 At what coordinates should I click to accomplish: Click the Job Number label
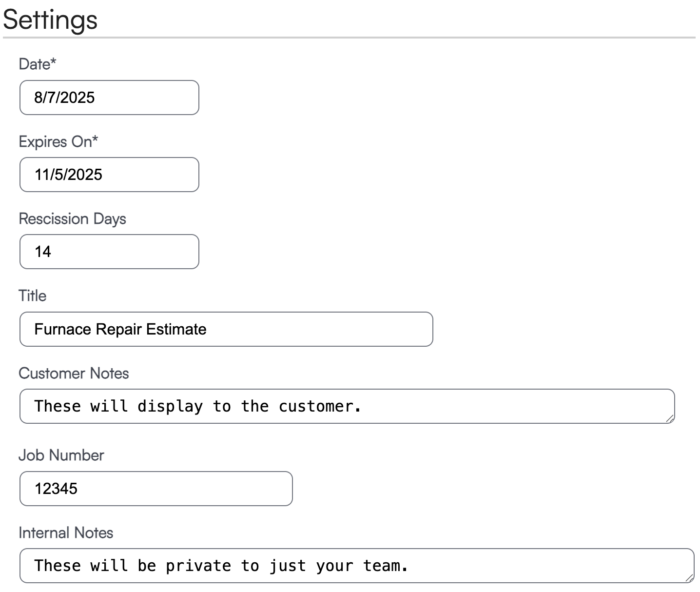61,455
